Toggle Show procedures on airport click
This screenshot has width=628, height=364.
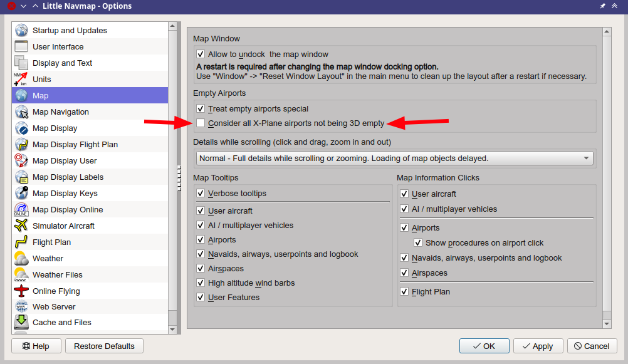[418, 242]
